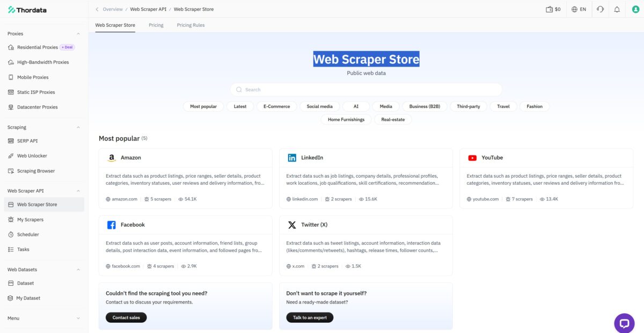644x333 pixels.
Task: Click Static ISP Proxies icon
Action: click(x=11, y=92)
